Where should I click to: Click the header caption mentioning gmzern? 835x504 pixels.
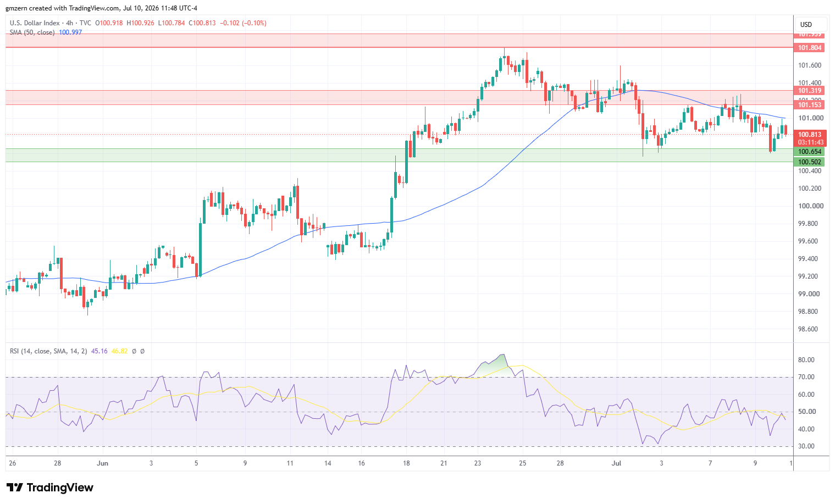pyautogui.click(x=101, y=8)
